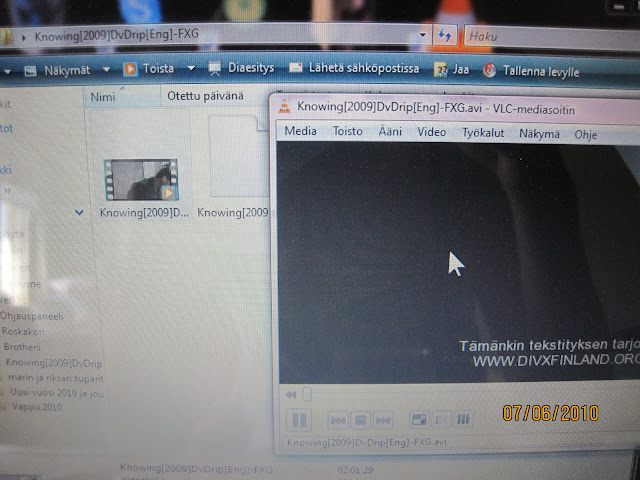
Task: Click the address bar path Knowing[2009]DvDrip[Eng]-FXG
Action: pyautogui.click(x=117, y=36)
